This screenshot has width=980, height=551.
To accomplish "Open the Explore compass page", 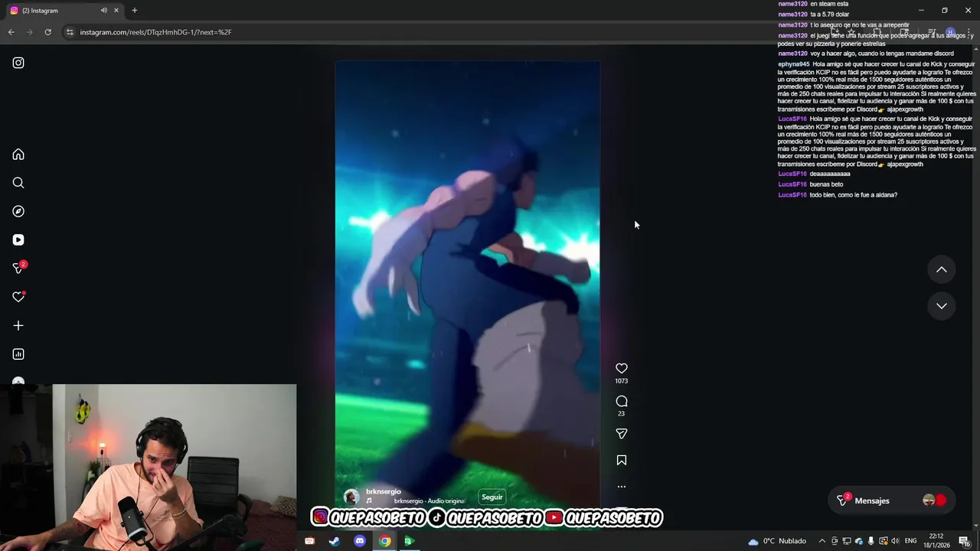I will pyautogui.click(x=18, y=211).
